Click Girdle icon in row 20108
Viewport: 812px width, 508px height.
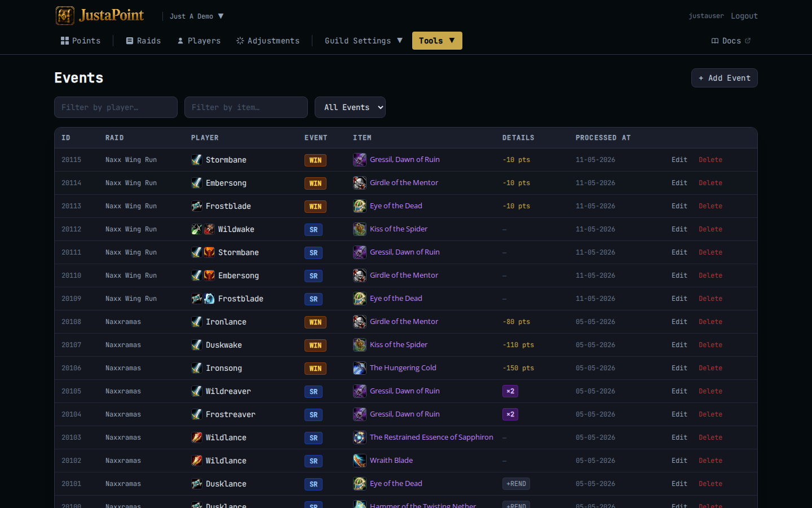point(360,322)
